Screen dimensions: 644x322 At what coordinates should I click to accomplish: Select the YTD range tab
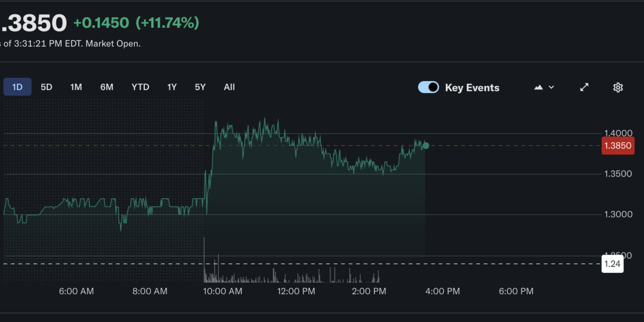coord(140,87)
